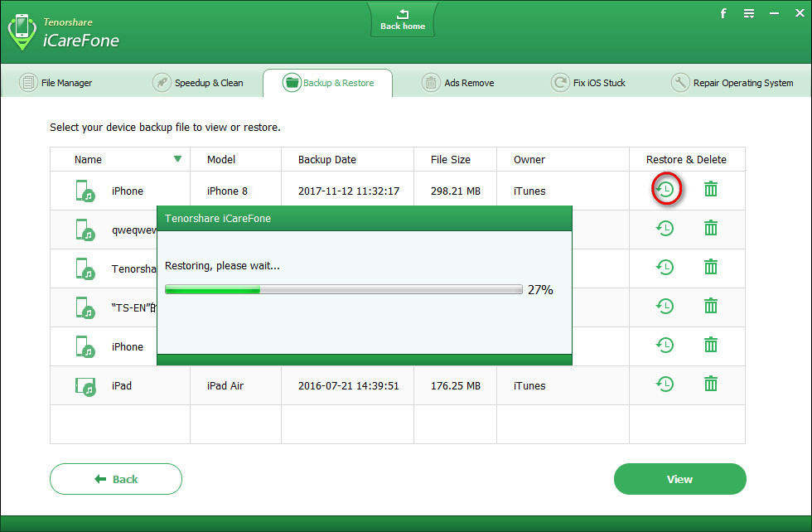The height and width of the screenshot is (532, 812).
Task: Click device icon of the "TS-EN" row
Action: pyautogui.click(x=85, y=307)
